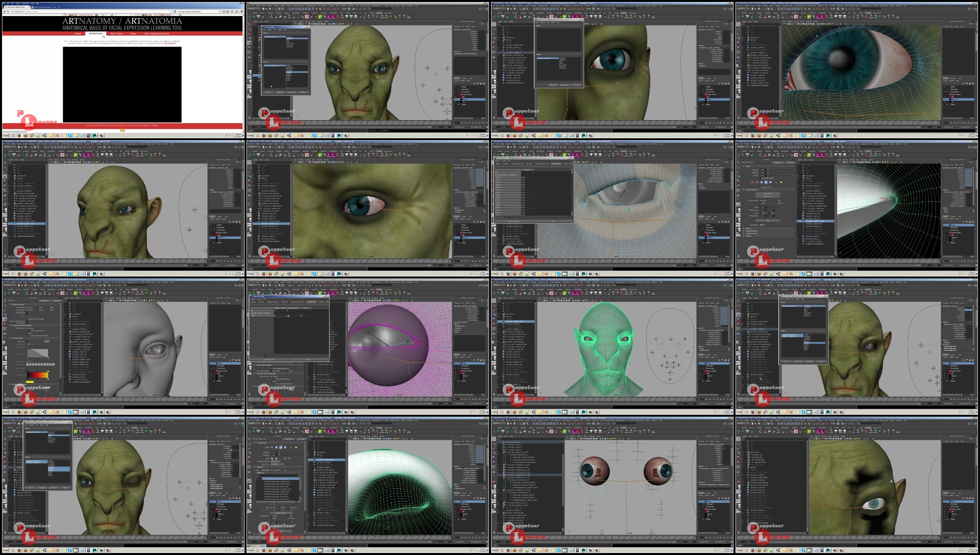Open a new Firefox tab with plus icon

pyautogui.click(x=59, y=7)
